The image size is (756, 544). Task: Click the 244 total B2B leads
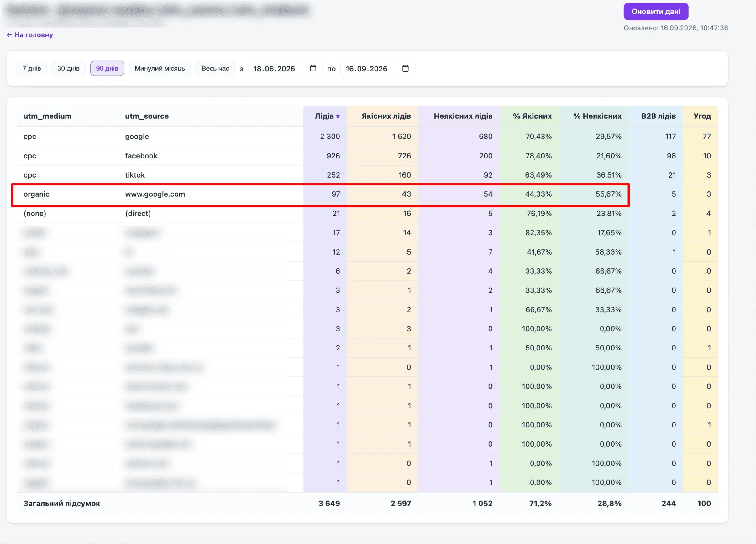pos(668,503)
